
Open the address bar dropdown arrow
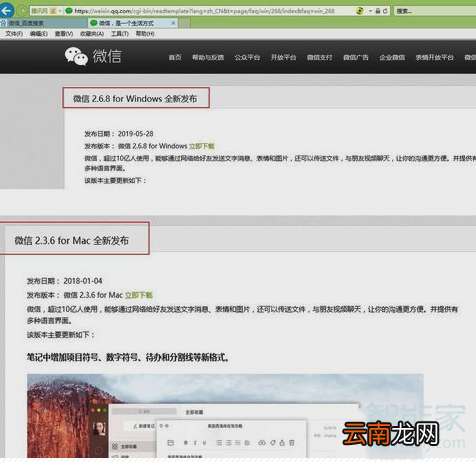coord(370,11)
